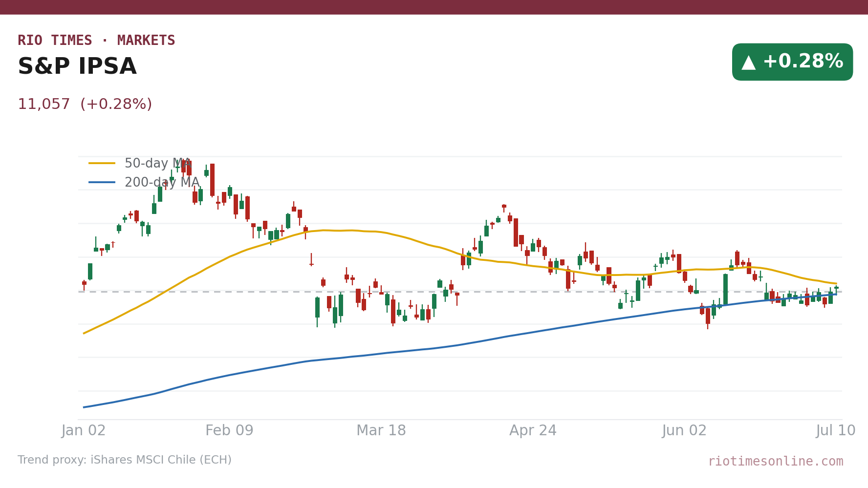Screen dimensions: 868x488
Task: Click the Apr 24 axis label
Action: coord(533,431)
